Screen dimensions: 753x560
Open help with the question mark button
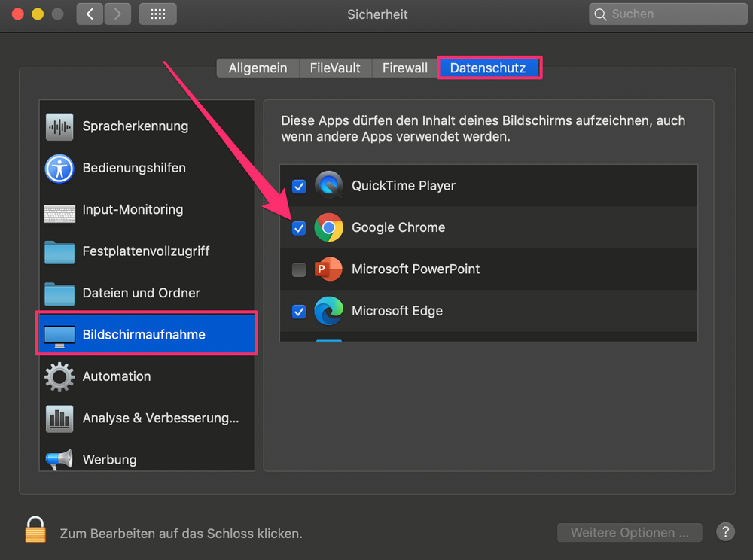(x=725, y=531)
